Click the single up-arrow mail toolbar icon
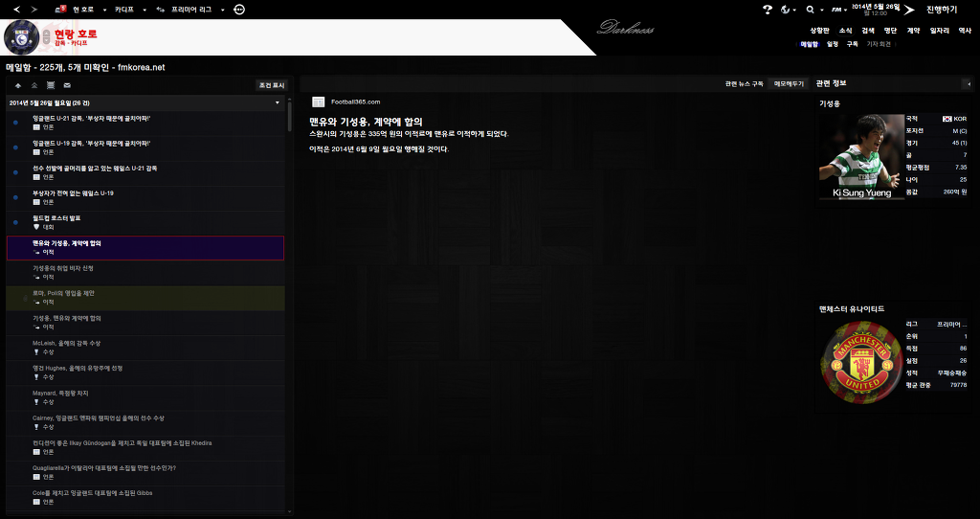 (18, 85)
